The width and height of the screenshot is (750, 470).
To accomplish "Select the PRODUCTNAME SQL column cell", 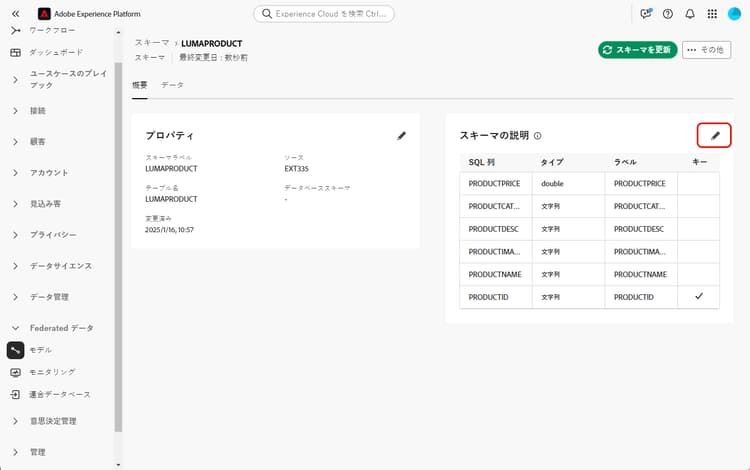I will pyautogui.click(x=496, y=274).
